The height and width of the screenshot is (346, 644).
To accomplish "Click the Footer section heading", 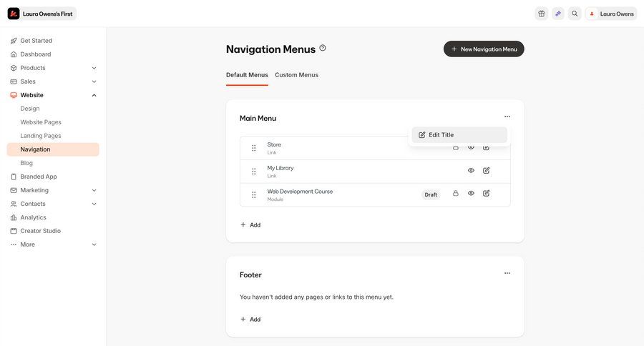I will click(250, 275).
